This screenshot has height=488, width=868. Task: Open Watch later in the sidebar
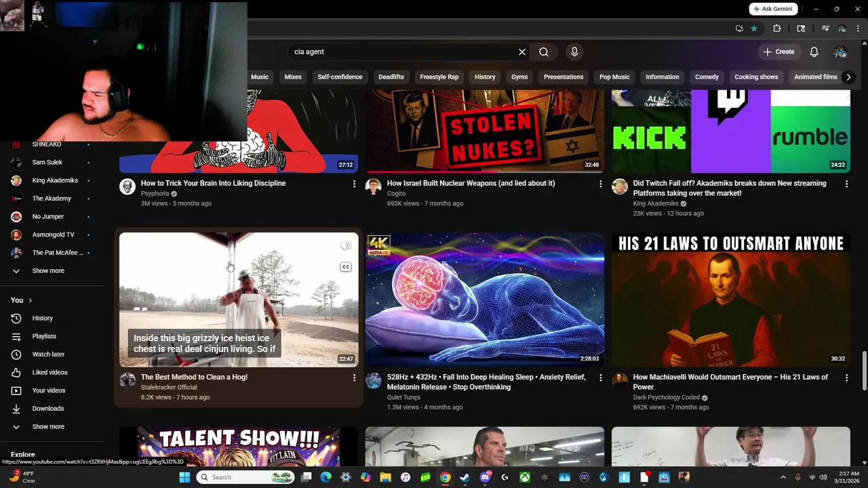pos(52,354)
